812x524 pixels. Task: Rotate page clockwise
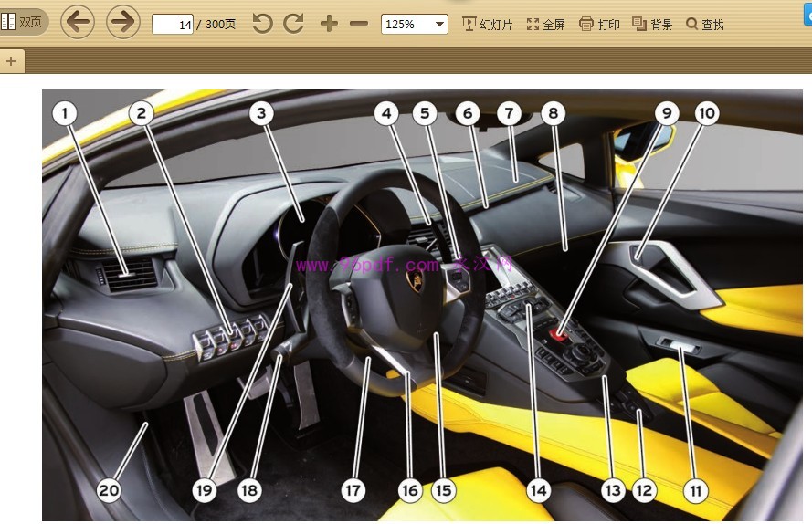pyautogui.click(x=293, y=24)
